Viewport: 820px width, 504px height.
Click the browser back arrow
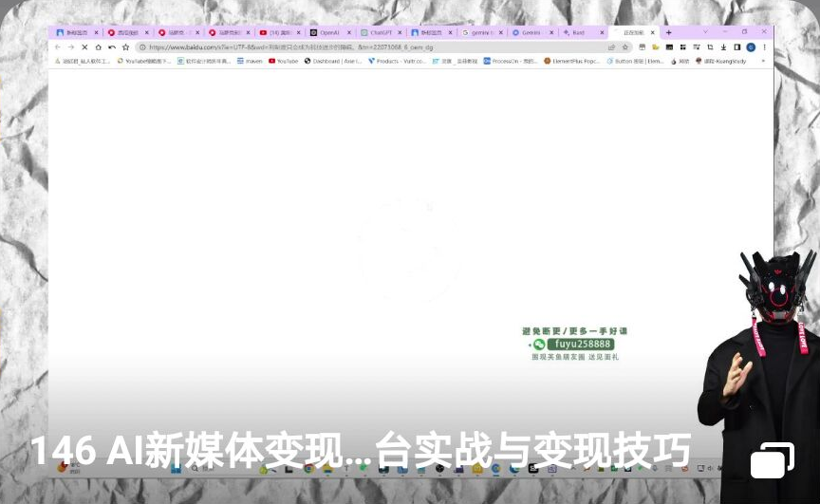coord(58,47)
